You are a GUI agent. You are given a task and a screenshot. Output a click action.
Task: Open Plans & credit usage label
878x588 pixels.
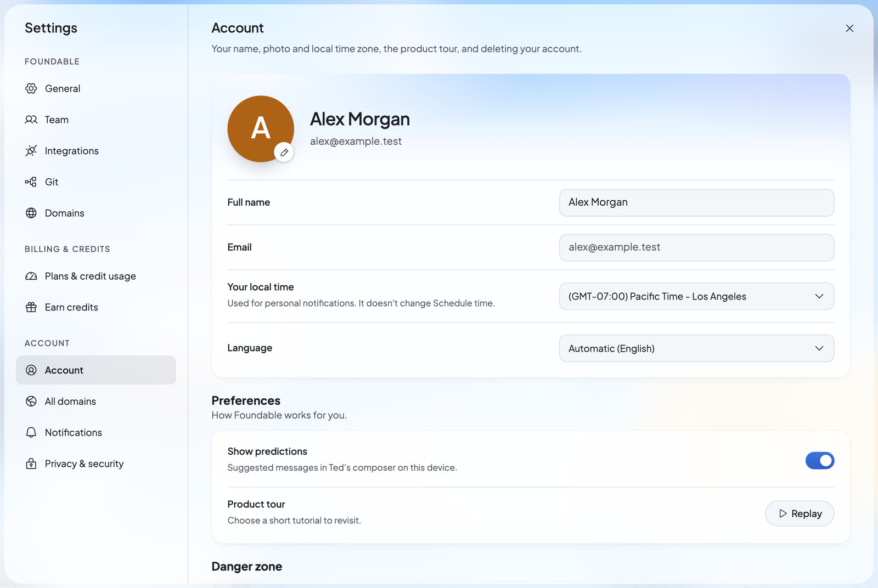pos(91,276)
